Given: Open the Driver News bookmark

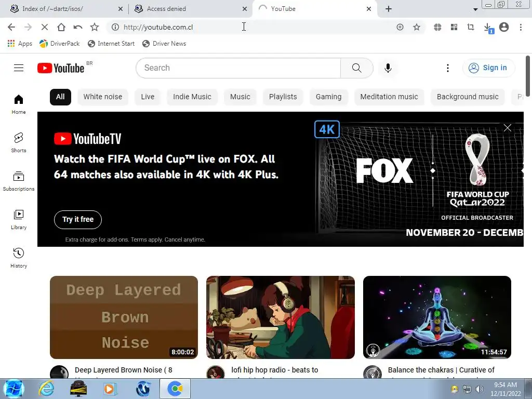Looking at the screenshot, I should pos(164,44).
